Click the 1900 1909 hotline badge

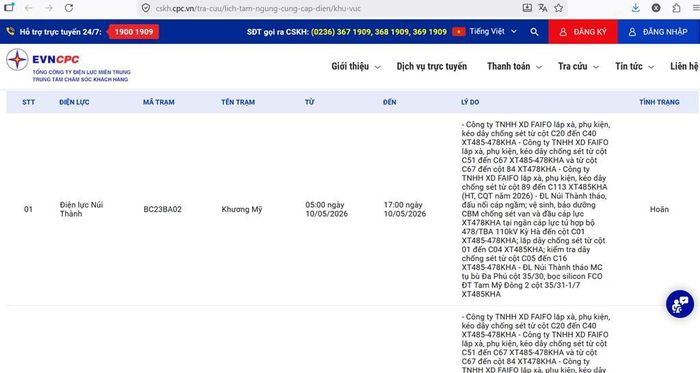point(133,32)
